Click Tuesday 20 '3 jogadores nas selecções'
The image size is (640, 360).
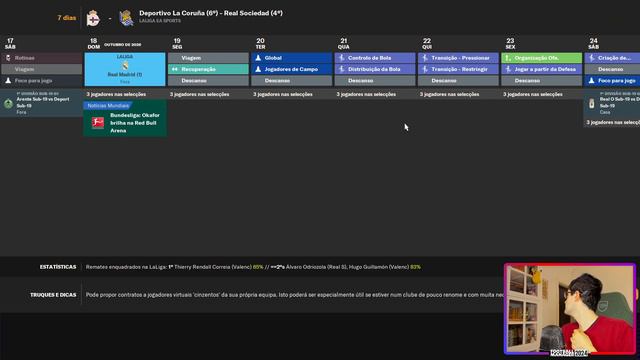click(282, 94)
